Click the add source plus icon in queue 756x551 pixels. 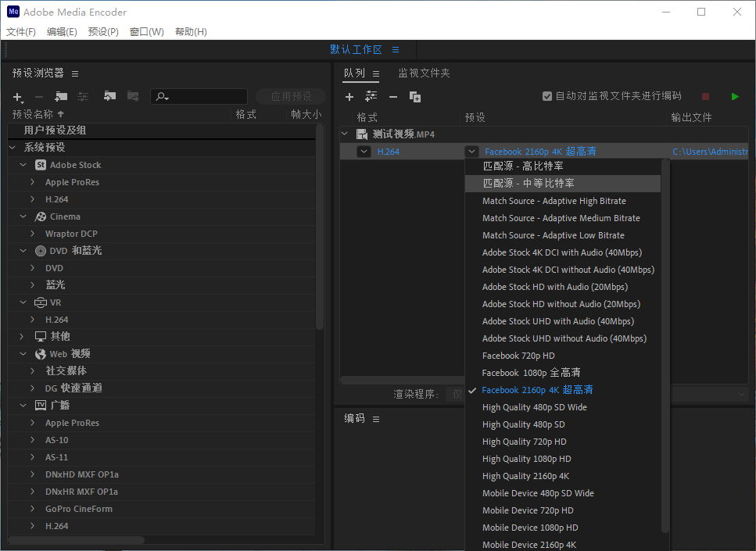pyautogui.click(x=349, y=97)
